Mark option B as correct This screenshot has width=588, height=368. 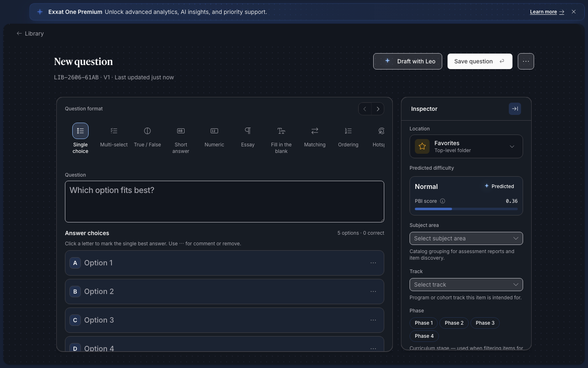click(x=75, y=292)
